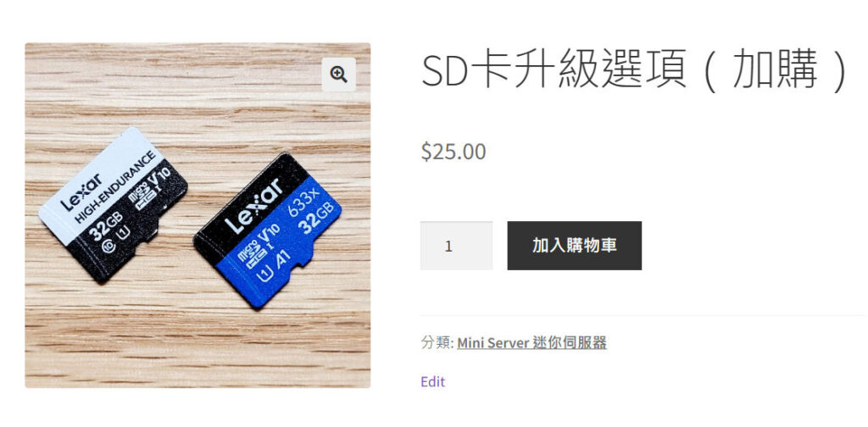Focus the quantity input field showing 1
Viewport: 868px width, 427px height.
tap(456, 246)
